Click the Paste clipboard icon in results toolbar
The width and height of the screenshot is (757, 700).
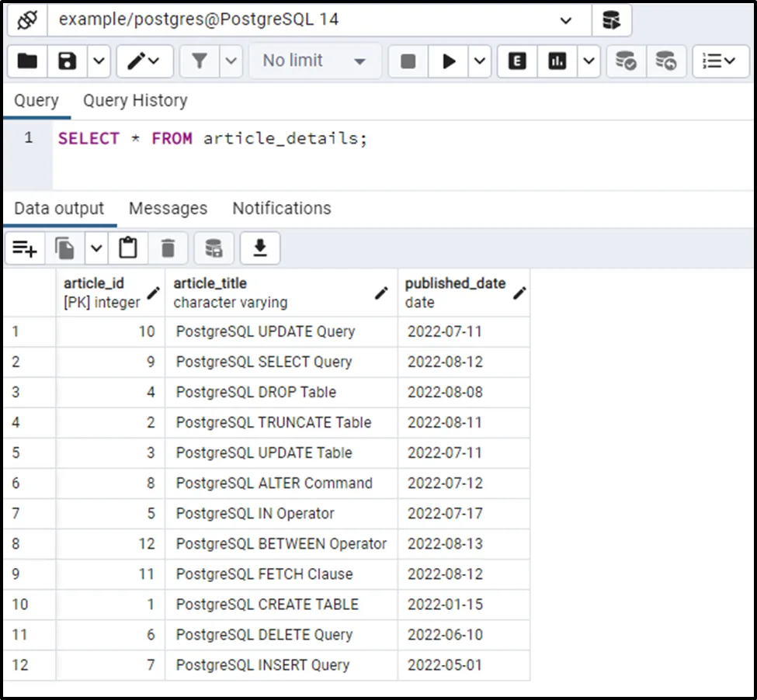[128, 248]
